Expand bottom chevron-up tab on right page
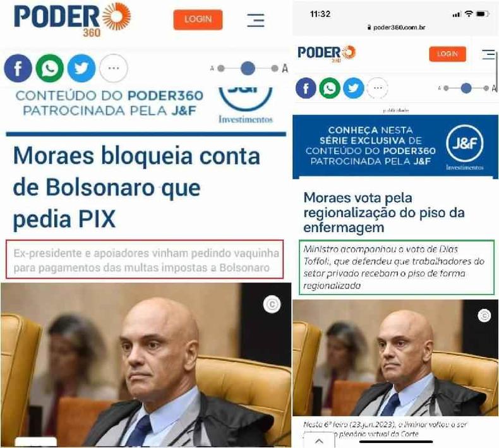 point(319,441)
